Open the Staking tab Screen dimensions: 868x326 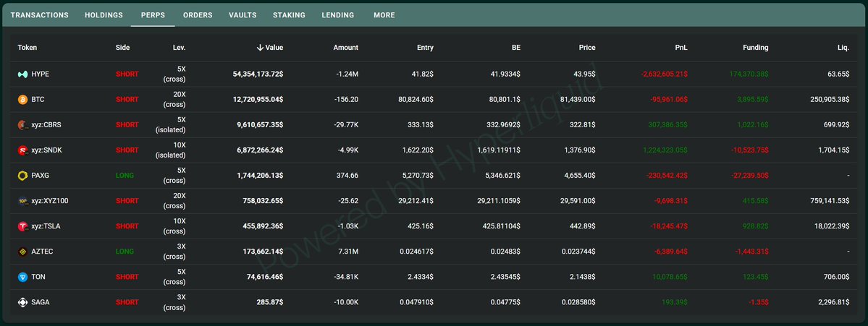click(289, 15)
